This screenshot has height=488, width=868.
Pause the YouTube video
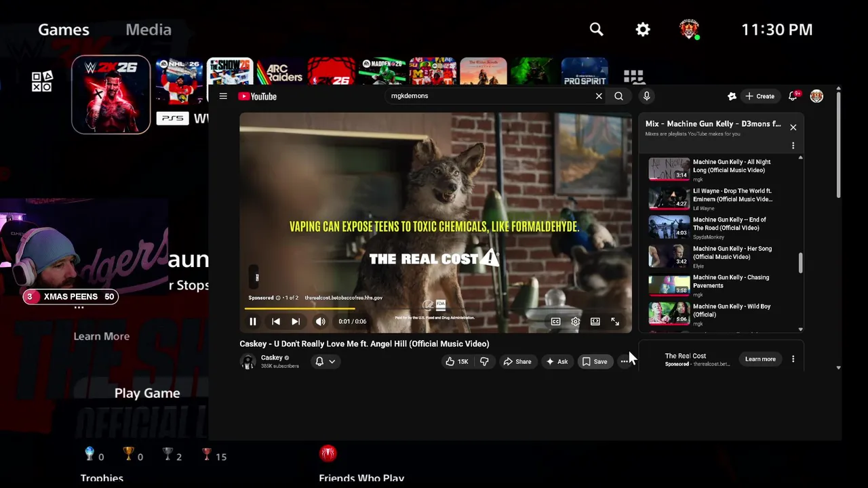click(x=252, y=321)
